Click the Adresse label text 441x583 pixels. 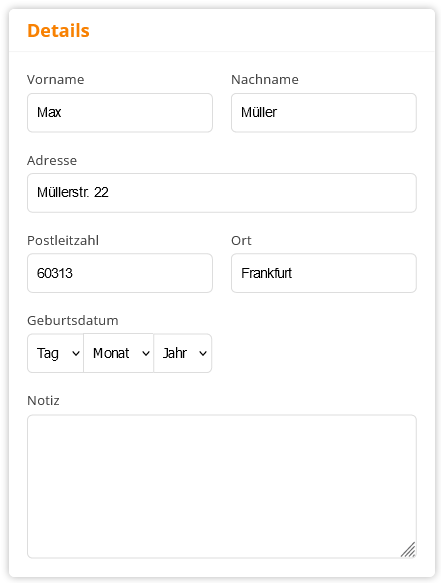pos(52,161)
